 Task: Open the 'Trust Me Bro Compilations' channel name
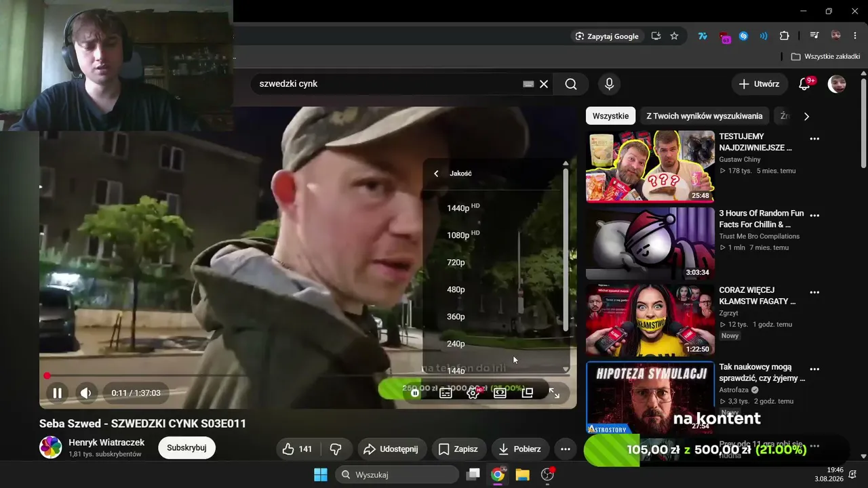759,236
